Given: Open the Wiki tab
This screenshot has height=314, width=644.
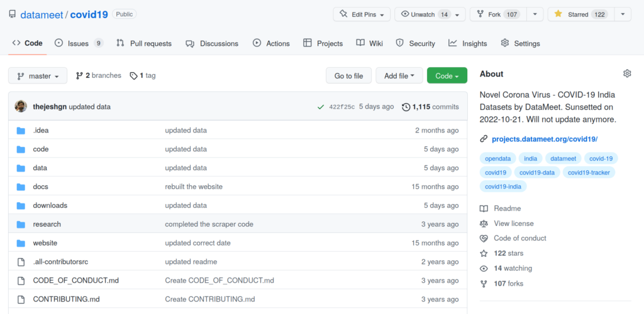Looking at the screenshot, I should click(x=370, y=43).
